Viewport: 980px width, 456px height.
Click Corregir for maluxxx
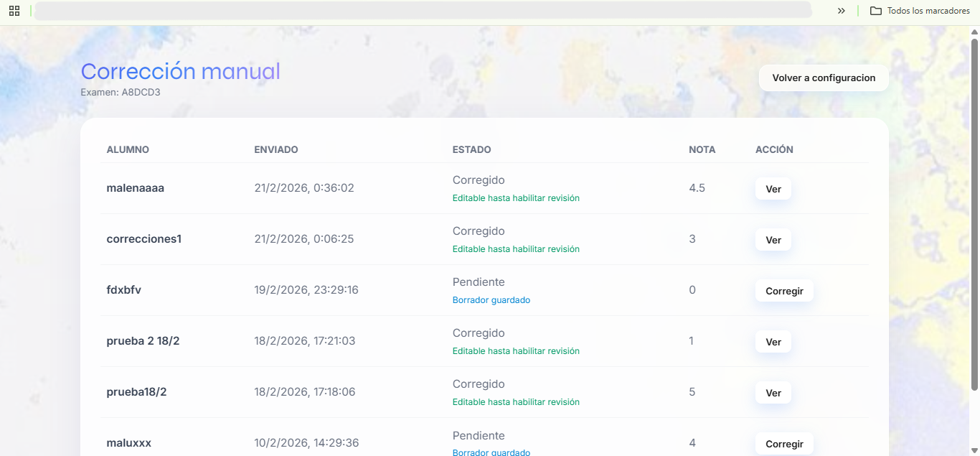click(784, 444)
